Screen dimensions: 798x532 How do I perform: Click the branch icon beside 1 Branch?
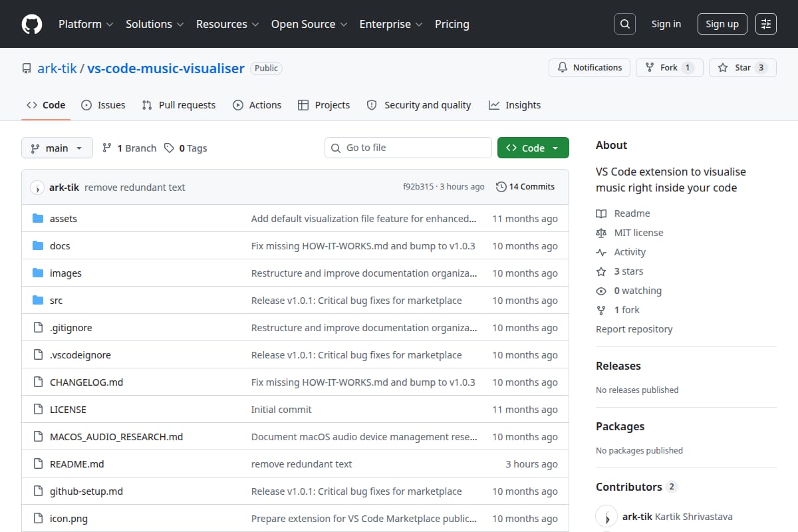click(106, 148)
